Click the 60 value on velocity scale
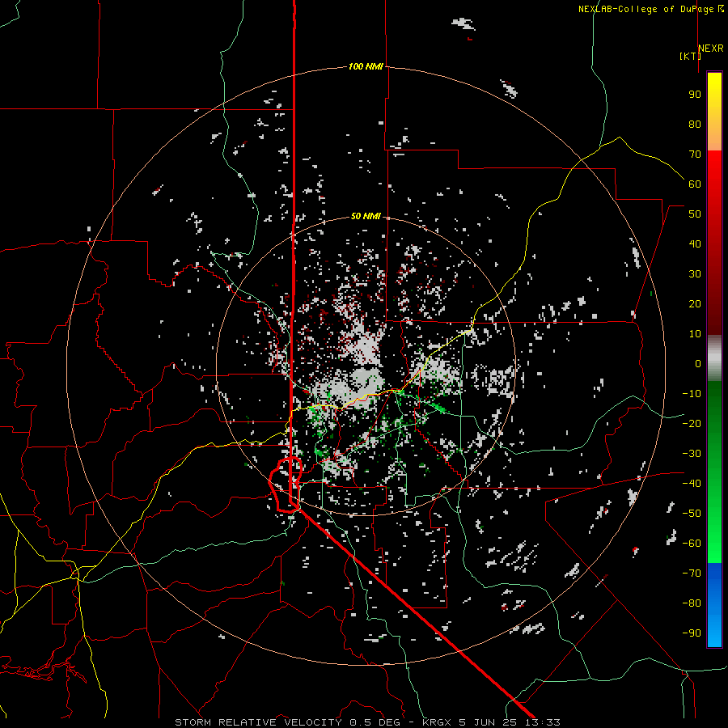Viewport: 728px width, 728px height. pyautogui.click(x=695, y=184)
